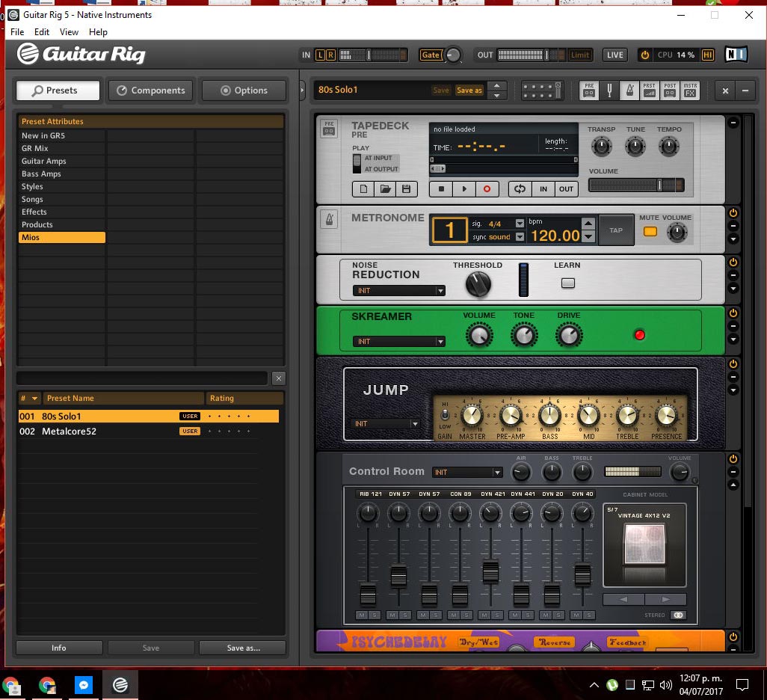The width and height of the screenshot is (767, 700).
Task: Open the Tuner tool in the toolbar
Action: click(x=609, y=90)
